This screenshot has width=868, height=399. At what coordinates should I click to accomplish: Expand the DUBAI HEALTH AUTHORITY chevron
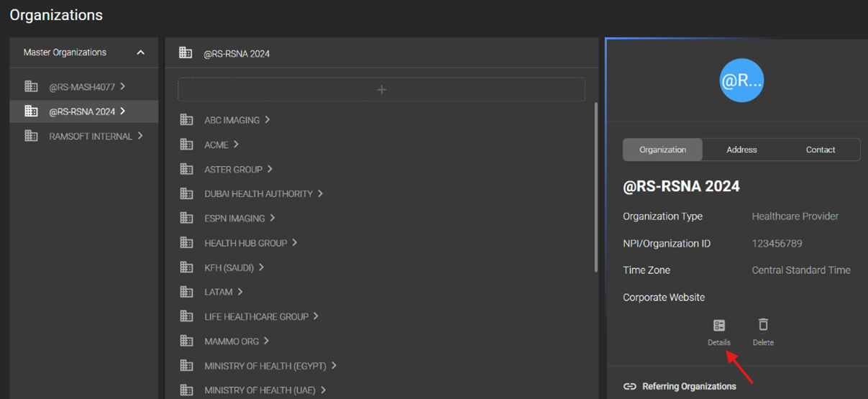321,193
